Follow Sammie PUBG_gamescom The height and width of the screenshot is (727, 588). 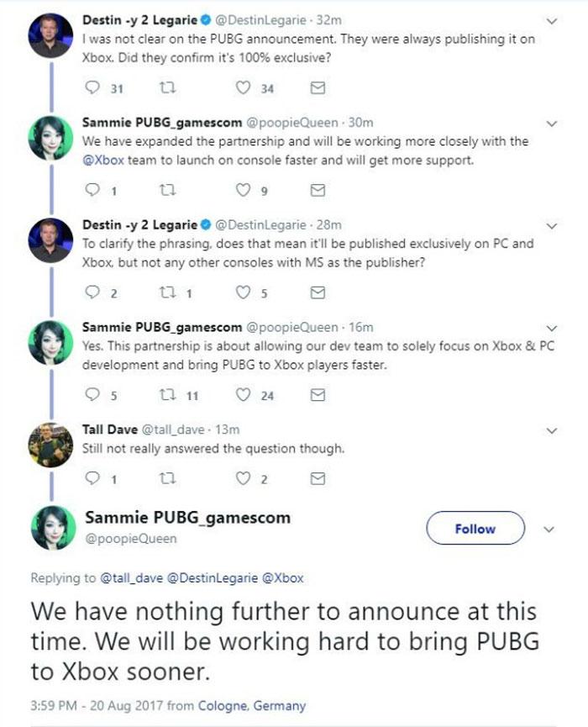pos(475,529)
